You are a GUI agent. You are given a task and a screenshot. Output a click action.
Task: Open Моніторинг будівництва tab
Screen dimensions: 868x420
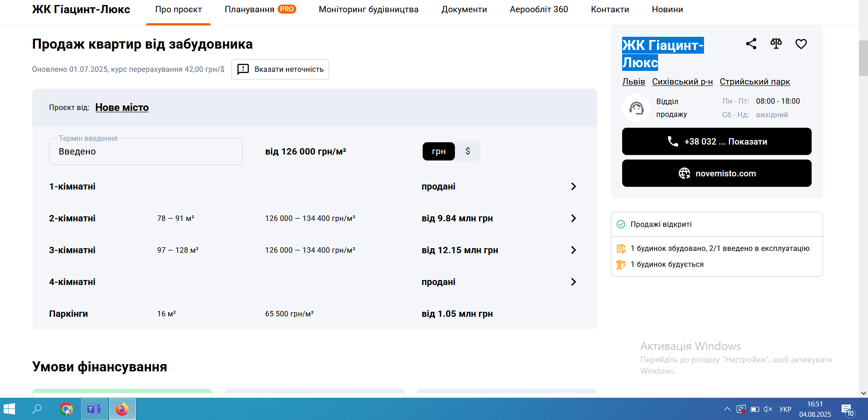(369, 10)
